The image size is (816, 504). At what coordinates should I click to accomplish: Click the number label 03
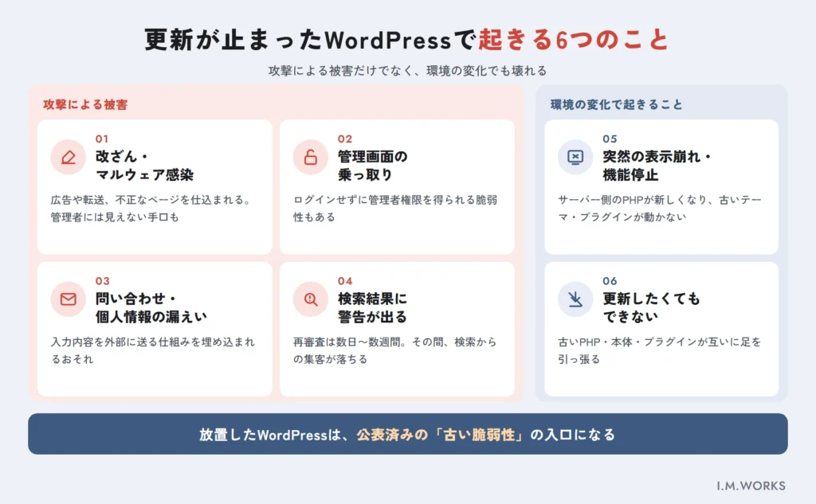(x=103, y=281)
